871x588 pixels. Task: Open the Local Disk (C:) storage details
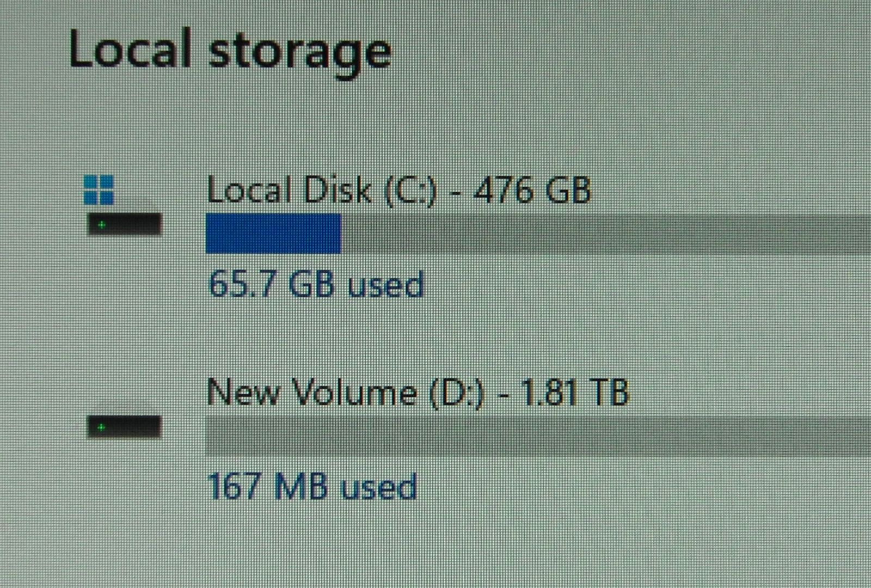[398, 191]
